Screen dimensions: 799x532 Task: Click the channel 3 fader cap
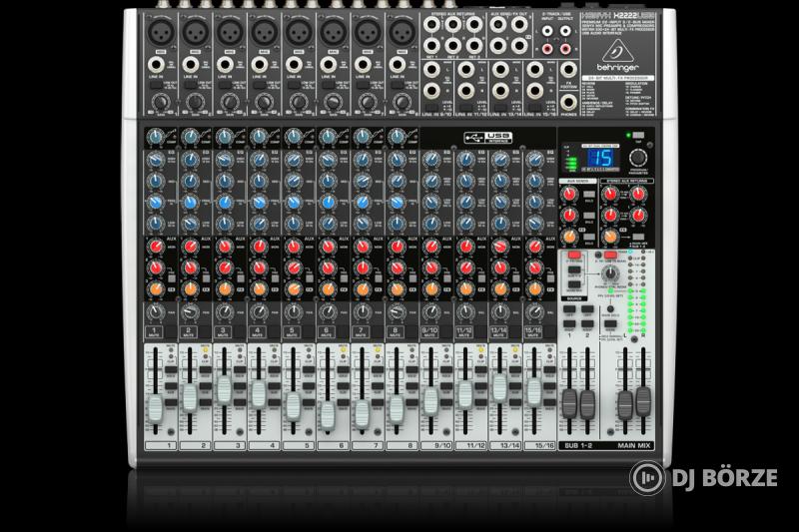pos(224,389)
